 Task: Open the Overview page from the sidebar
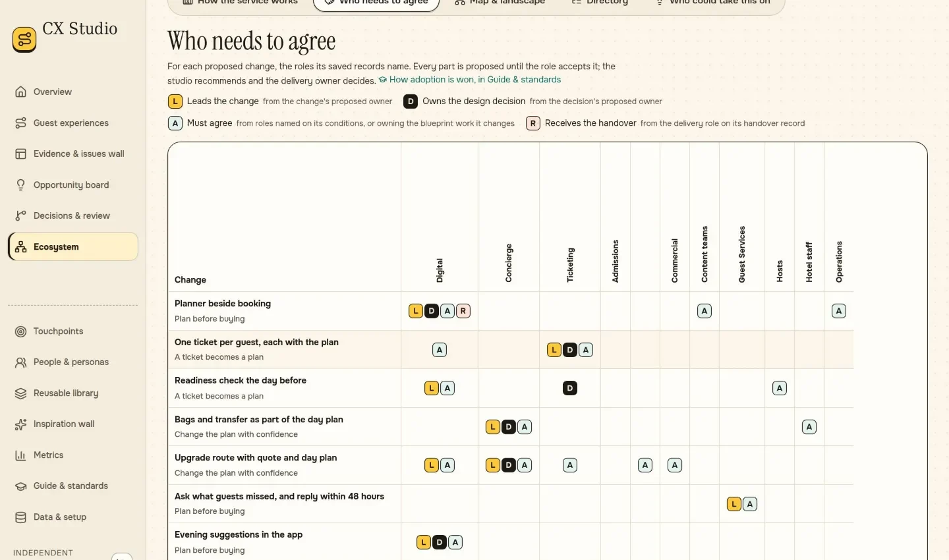[72, 92]
